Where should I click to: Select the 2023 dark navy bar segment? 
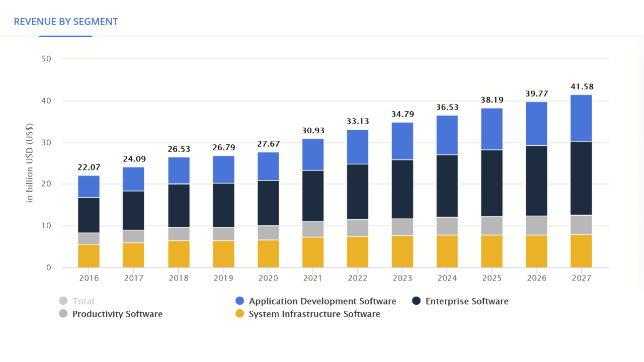[403, 189]
